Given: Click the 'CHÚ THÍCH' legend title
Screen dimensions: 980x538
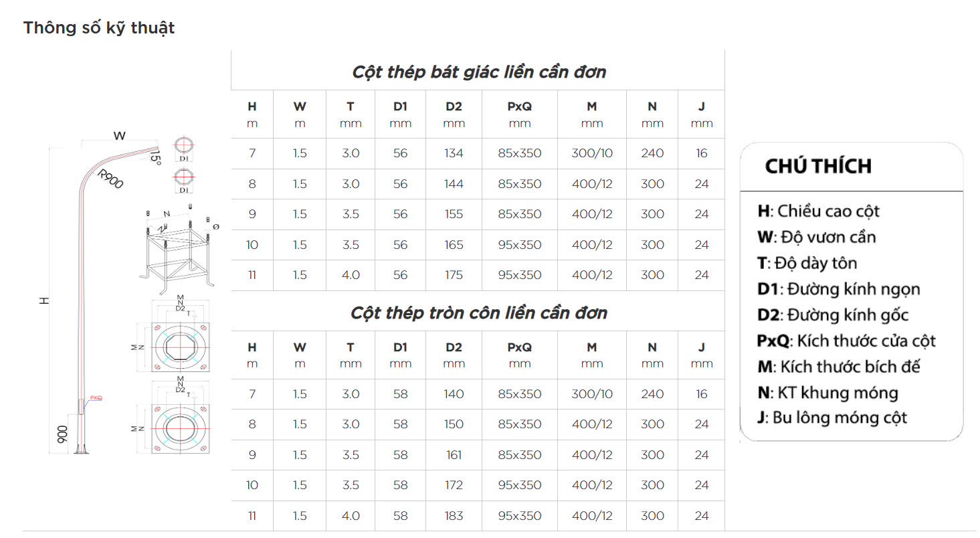Looking at the screenshot, I should [x=818, y=166].
